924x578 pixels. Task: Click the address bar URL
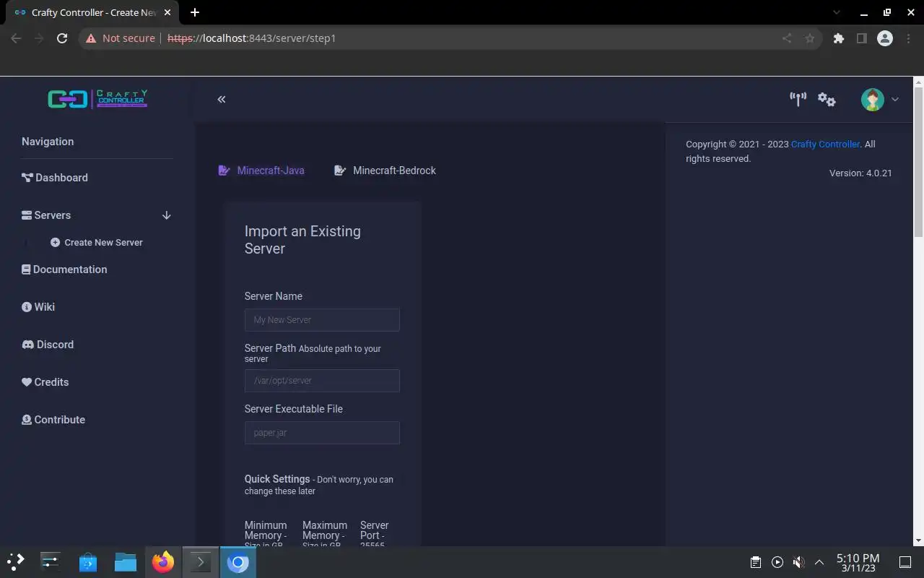tap(252, 38)
